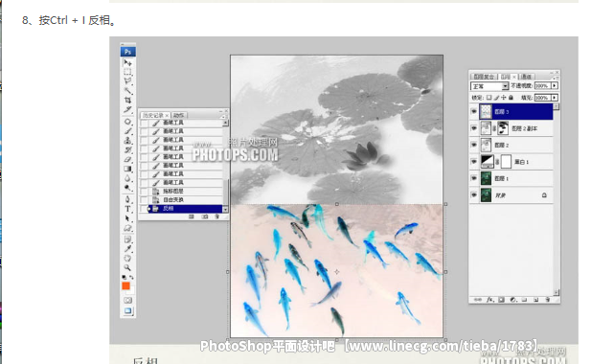Select the History Brush tool

tap(127, 150)
